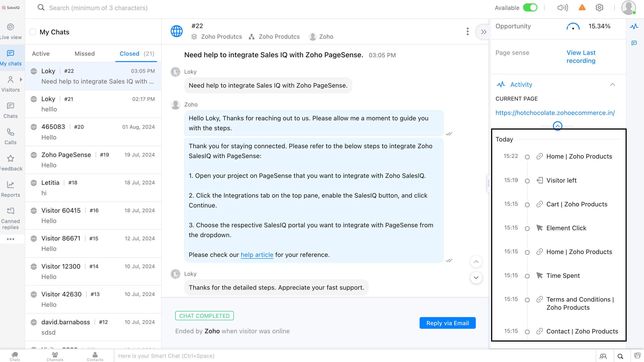Open the hotchocolate.zohoecommerce.in URL

point(555,113)
